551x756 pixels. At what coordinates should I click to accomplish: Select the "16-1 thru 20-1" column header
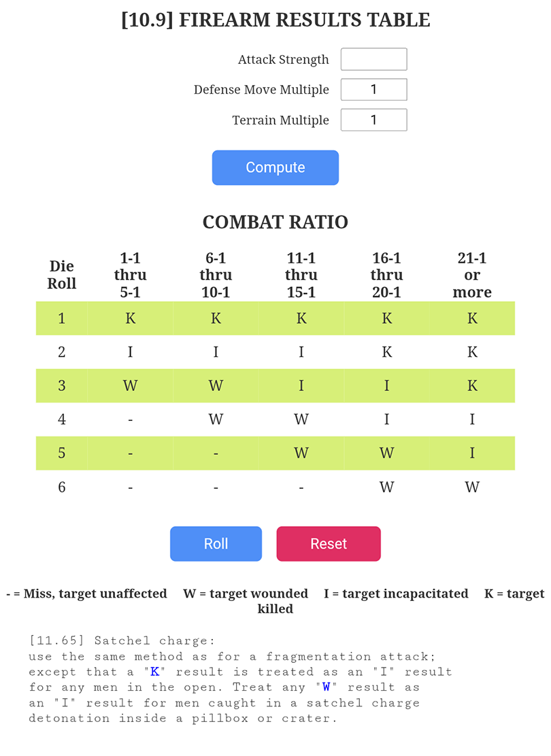386,275
